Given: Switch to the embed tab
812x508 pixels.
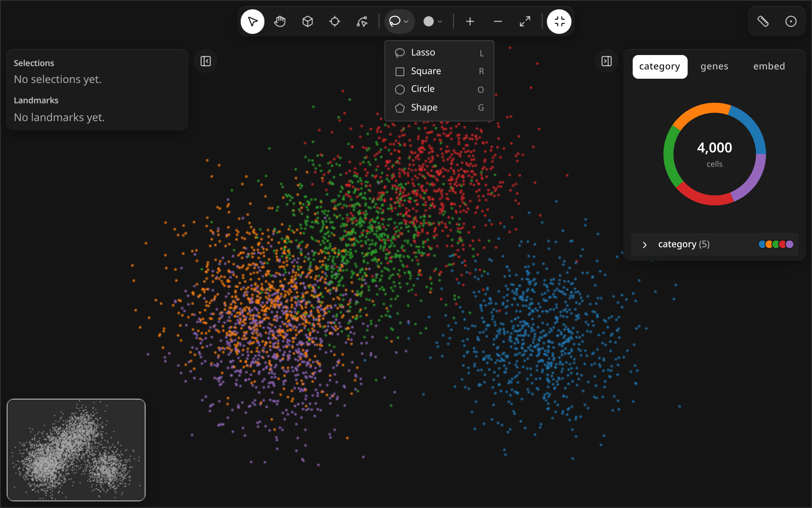Looking at the screenshot, I should [769, 66].
